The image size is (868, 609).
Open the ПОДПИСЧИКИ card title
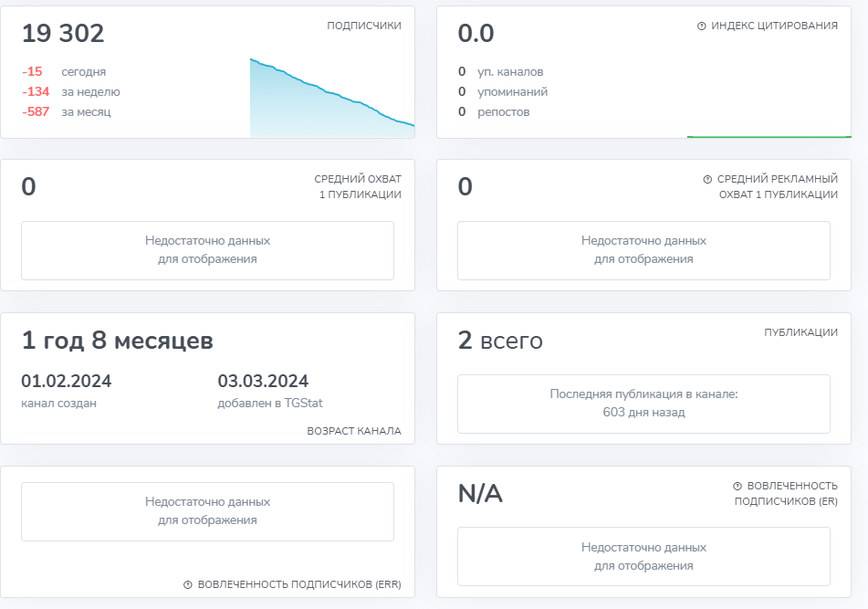(x=363, y=26)
